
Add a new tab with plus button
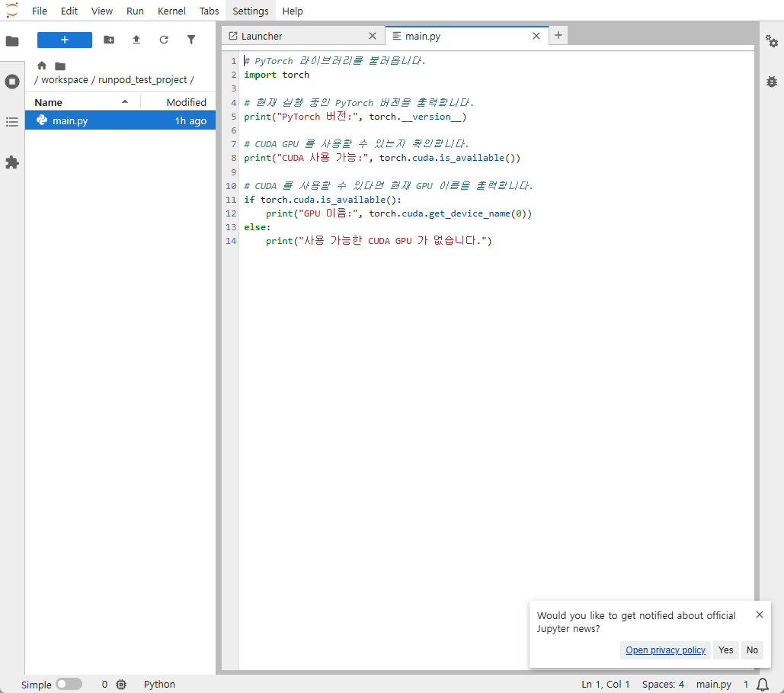[558, 36]
